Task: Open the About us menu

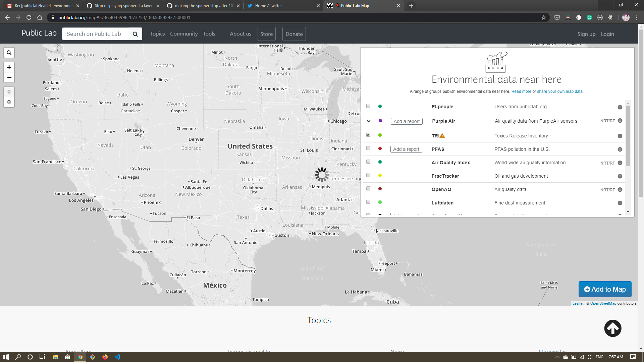Action: pos(240,34)
